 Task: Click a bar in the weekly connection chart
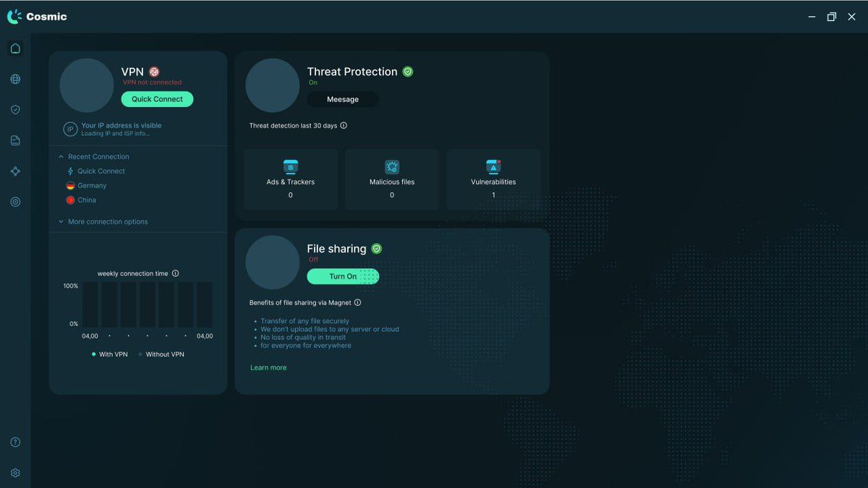[x=103, y=304]
